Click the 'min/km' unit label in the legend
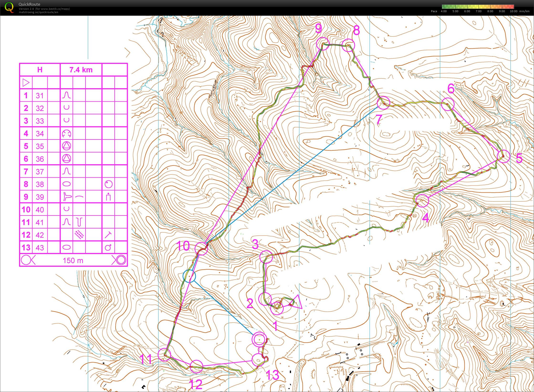Image resolution: width=534 pixels, height=392 pixels. [524, 11]
